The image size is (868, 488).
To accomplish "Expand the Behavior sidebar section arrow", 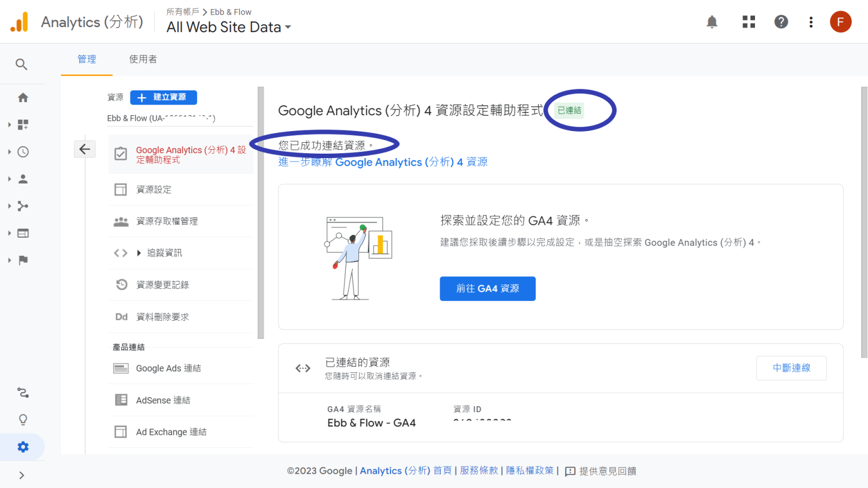I will (10, 233).
